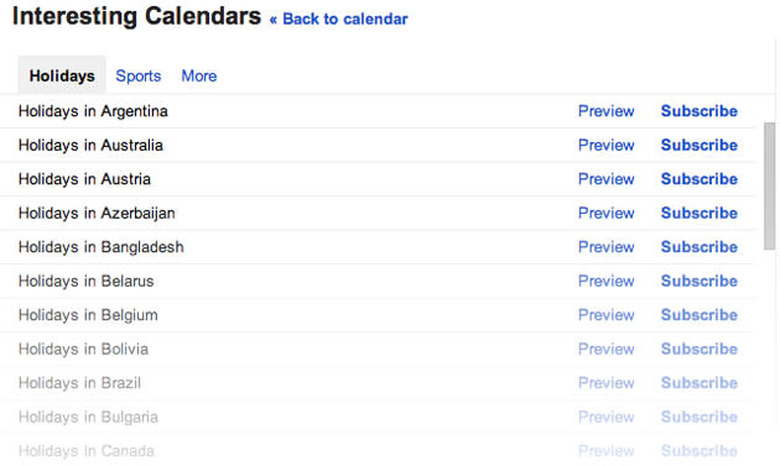Click the Back to calendar link

click(x=339, y=19)
